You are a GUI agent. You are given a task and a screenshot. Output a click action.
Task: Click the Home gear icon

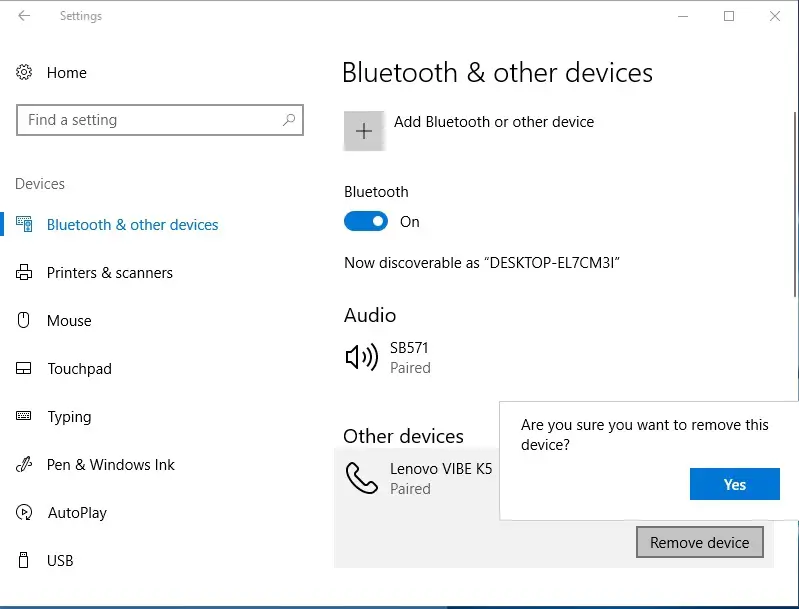coord(24,72)
